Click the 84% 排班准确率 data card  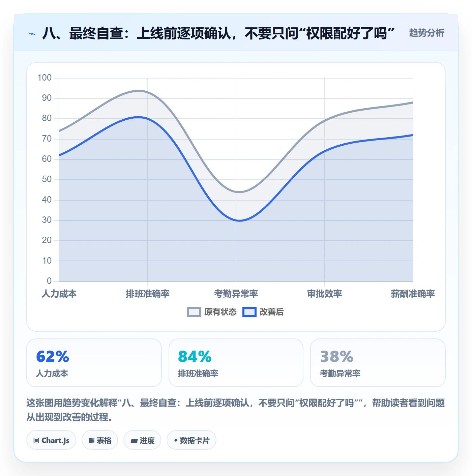click(236, 363)
